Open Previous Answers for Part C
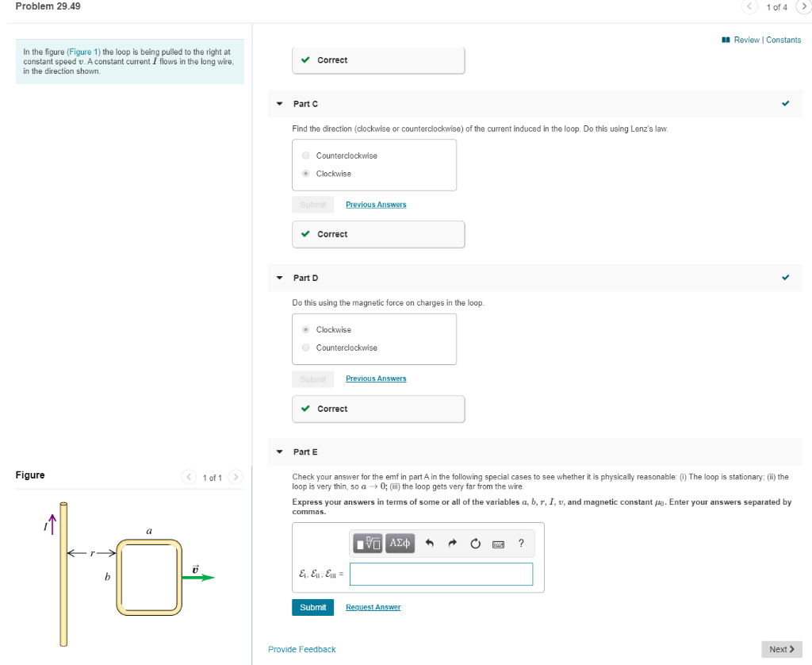Image resolution: width=812 pixels, height=665 pixels. coord(375,204)
